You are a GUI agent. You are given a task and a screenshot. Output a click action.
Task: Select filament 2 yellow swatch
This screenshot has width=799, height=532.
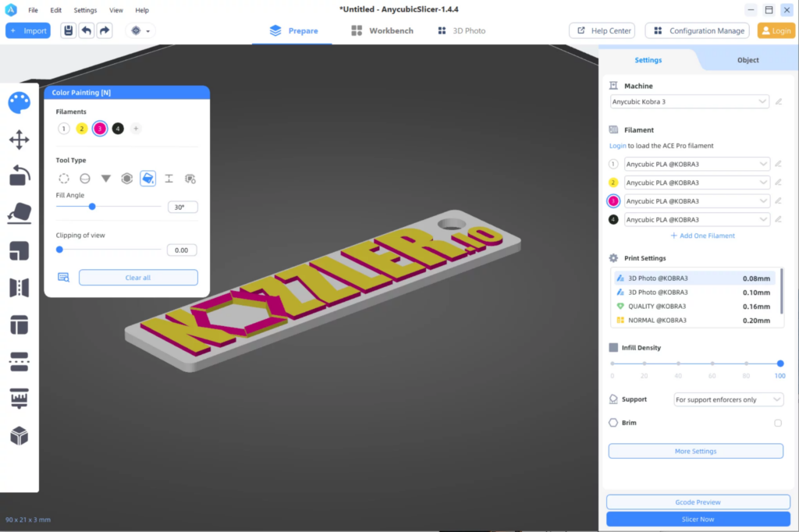81,129
